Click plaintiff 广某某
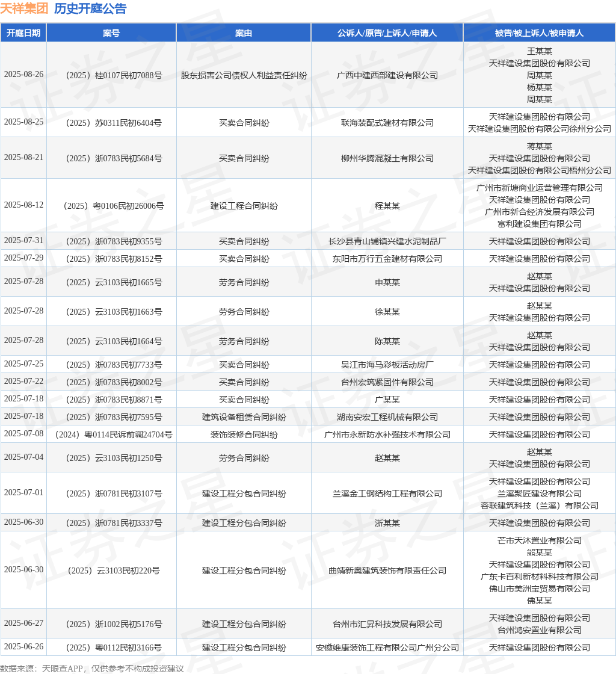The height and width of the screenshot is (674, 616). 387,400
